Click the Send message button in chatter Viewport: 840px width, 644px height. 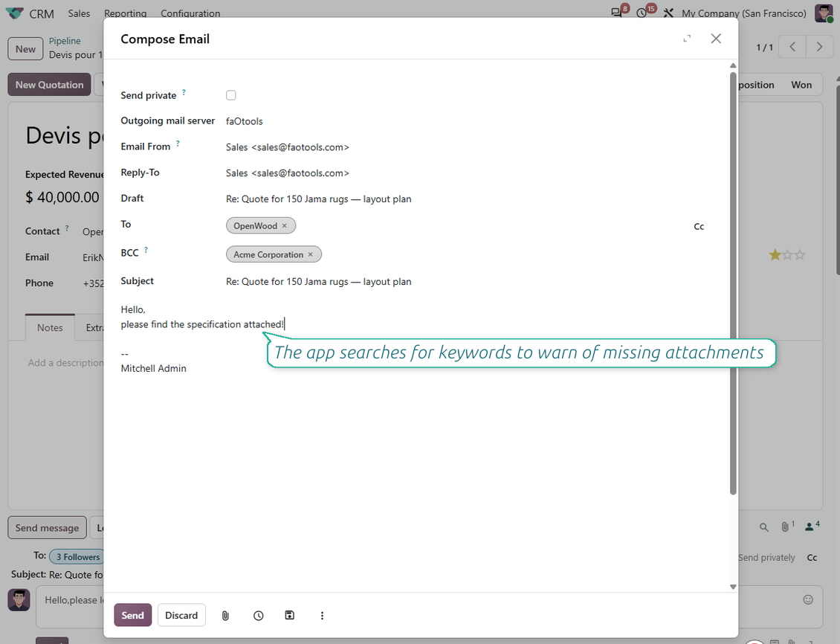[47, 528]
